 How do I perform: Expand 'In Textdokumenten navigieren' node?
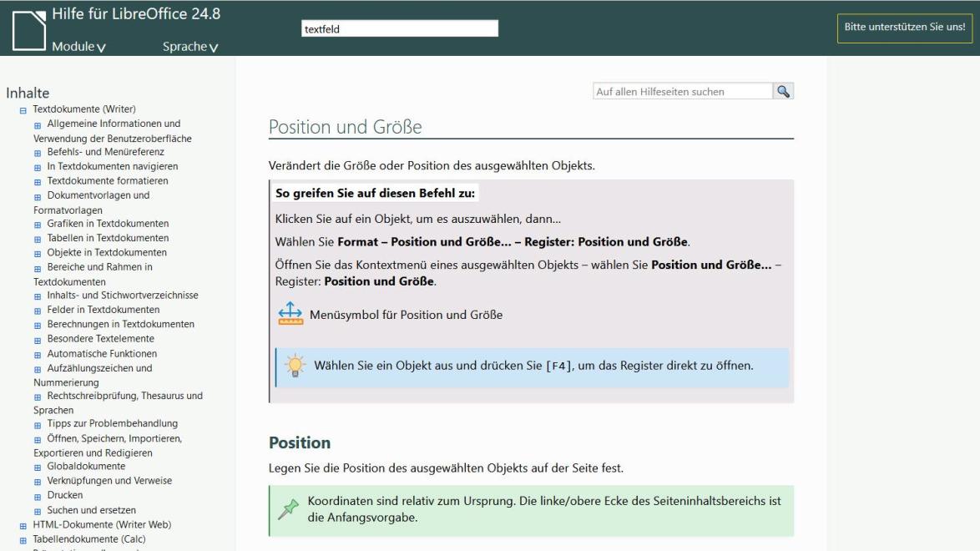pos(38,168)
